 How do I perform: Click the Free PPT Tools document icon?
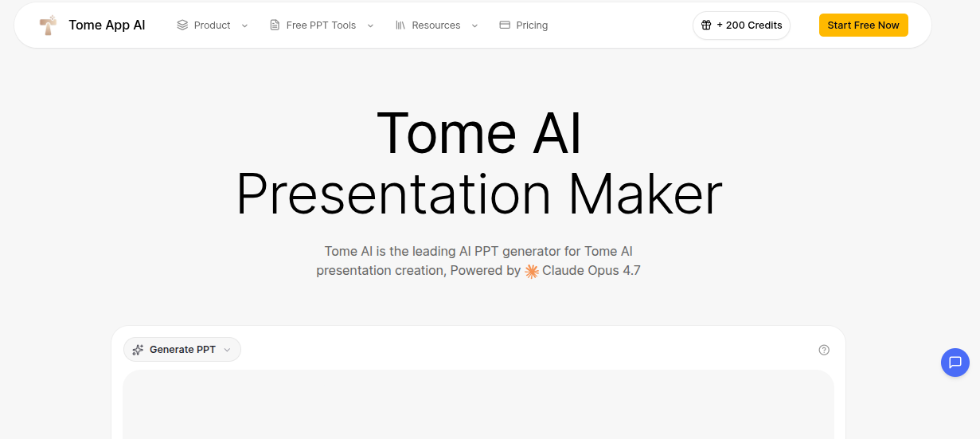[x=275, y=25]
